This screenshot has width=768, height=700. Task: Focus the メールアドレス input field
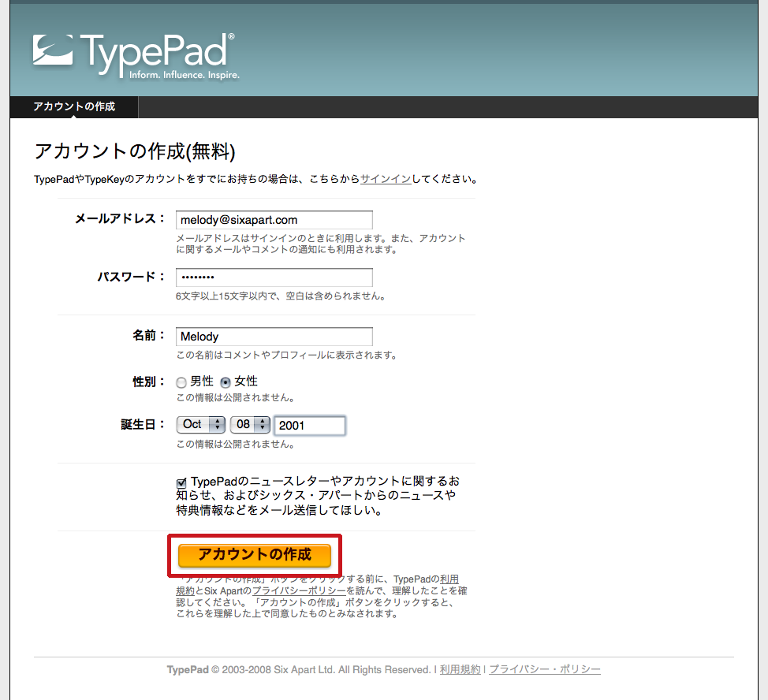click(274, 220)
